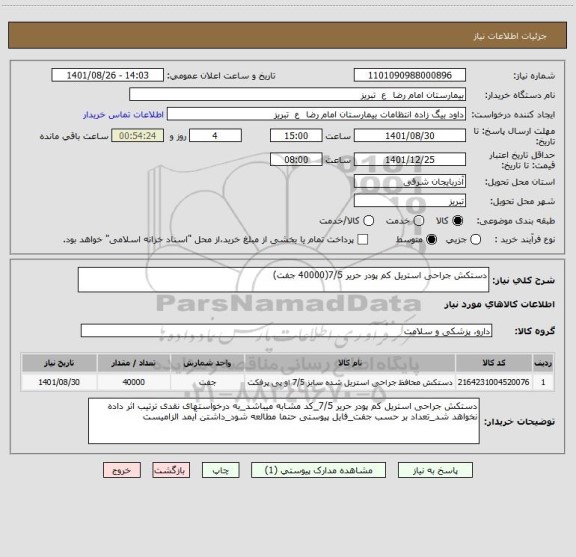Viewport: 576px width, 557px height.
Task: Click the تاریخ نیاز column header
Action: (59, 363)
